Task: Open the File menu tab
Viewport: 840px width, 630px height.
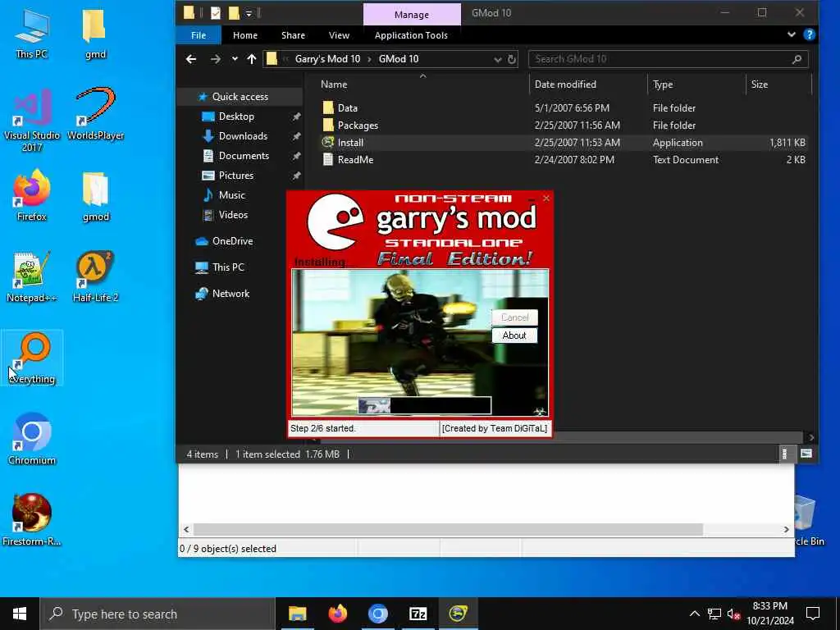Action: point(199,35)
